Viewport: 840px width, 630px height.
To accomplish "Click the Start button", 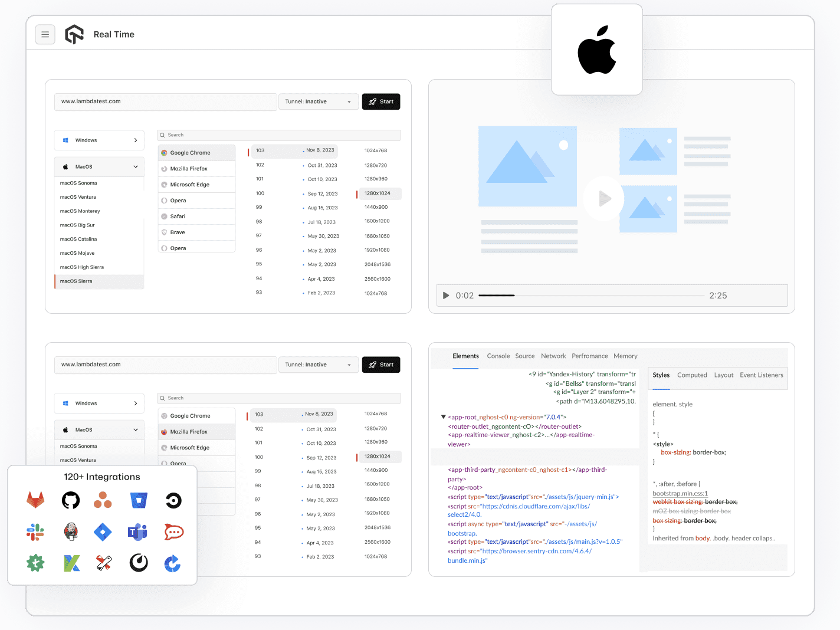I will pyautogui.click(x=380, y=101).
